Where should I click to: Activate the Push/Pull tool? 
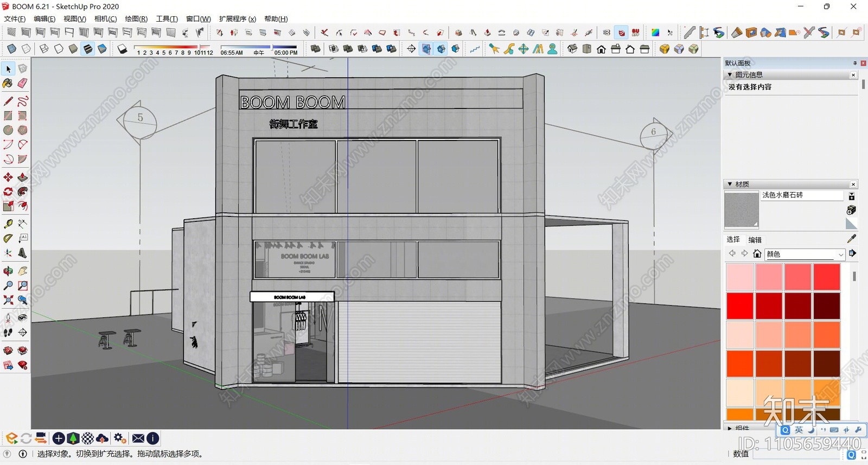[x=22, y=177]
